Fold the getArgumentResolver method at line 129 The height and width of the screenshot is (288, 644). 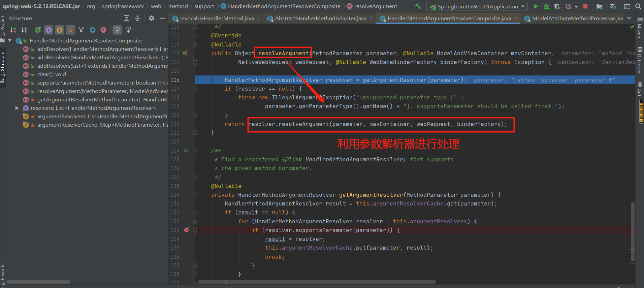click(x=195, y=195)
